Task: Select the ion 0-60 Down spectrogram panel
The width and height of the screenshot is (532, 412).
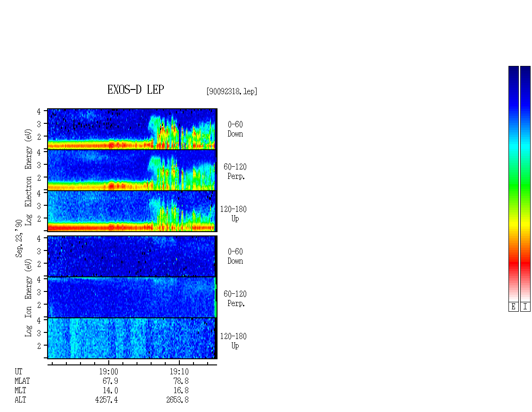Action: point(132,256)
